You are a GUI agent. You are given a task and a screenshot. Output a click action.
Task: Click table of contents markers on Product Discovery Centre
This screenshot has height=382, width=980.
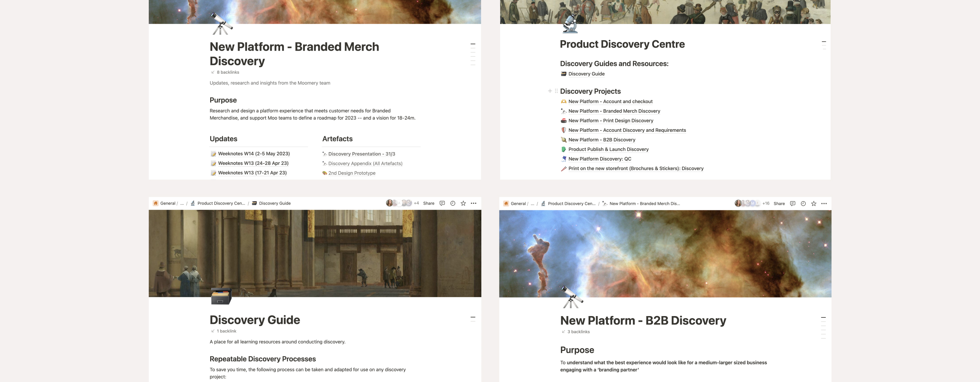(x=824, y=45)
